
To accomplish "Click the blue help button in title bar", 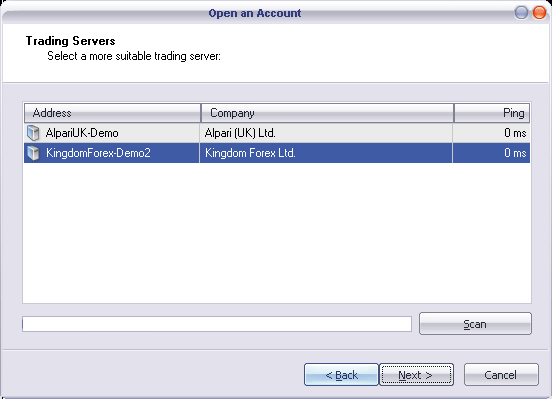I will click(x=521, y=13).
